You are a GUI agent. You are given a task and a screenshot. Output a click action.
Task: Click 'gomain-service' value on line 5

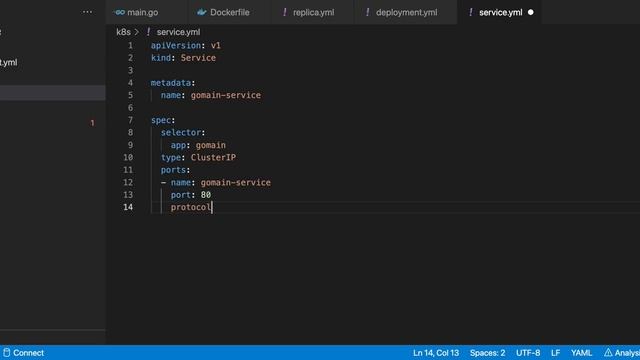[x=226, y=95]
